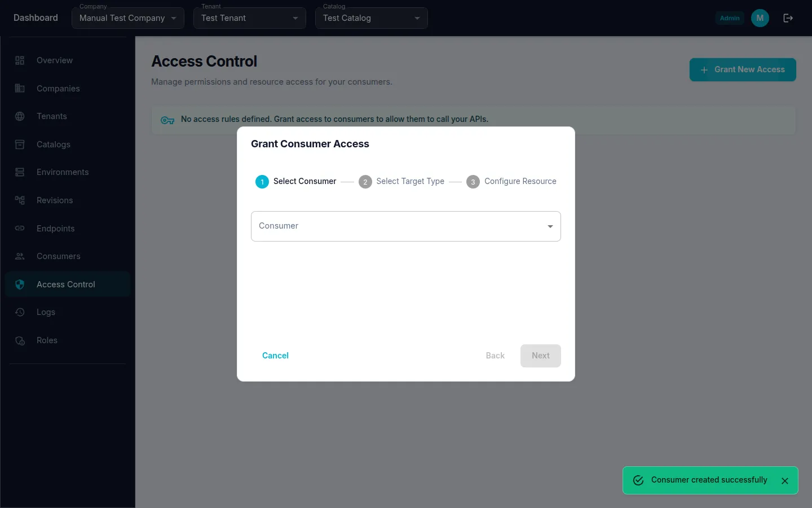Navigate to Access Control in the sidebar
Viewport: 812px width, 508px height.
65,284
